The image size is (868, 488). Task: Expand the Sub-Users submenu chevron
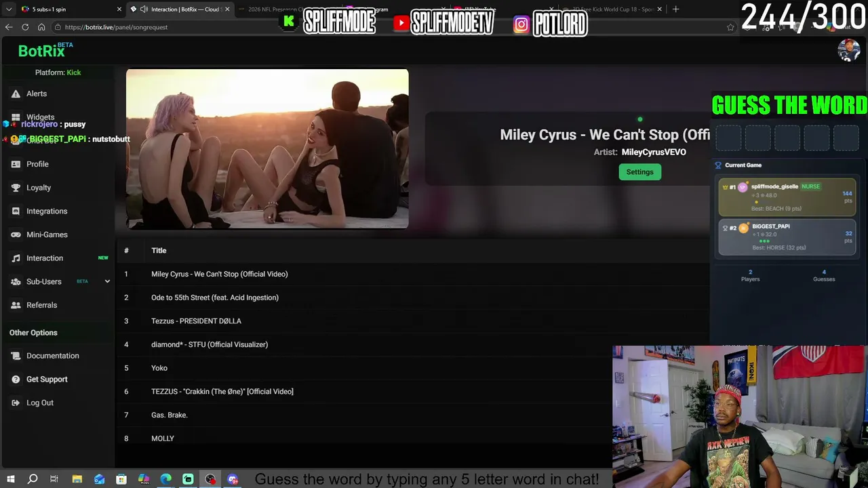coord(107,281)
